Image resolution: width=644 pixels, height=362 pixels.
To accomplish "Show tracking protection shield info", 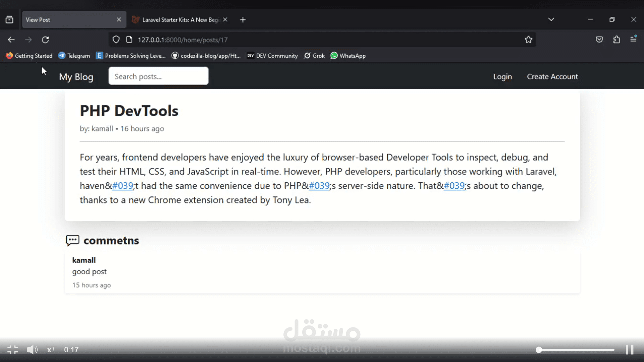I will pos(116,40).
